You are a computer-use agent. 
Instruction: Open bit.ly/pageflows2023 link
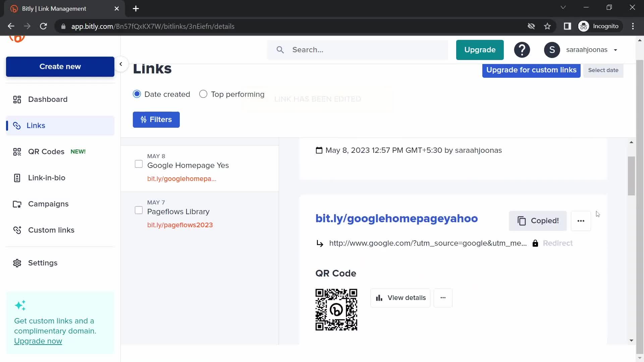(180, 225)
